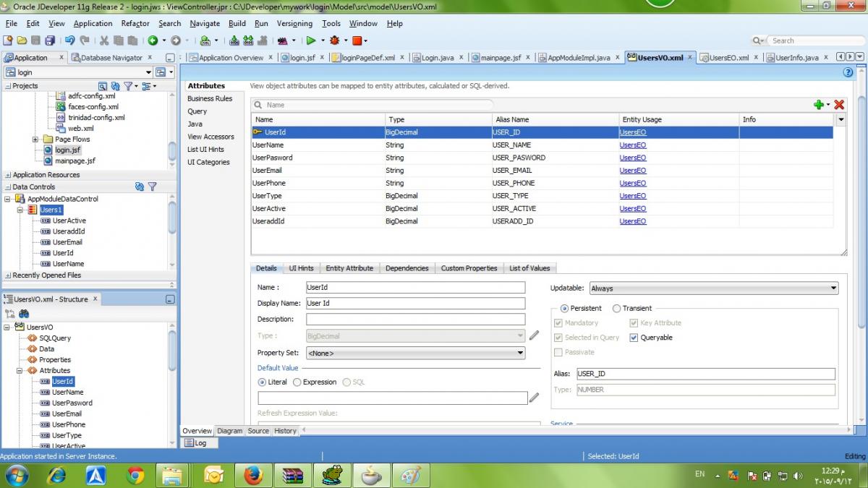Click pencil edit icon beside Type field
The width and height of the screenshot is (868, 488).
point(534,335)
